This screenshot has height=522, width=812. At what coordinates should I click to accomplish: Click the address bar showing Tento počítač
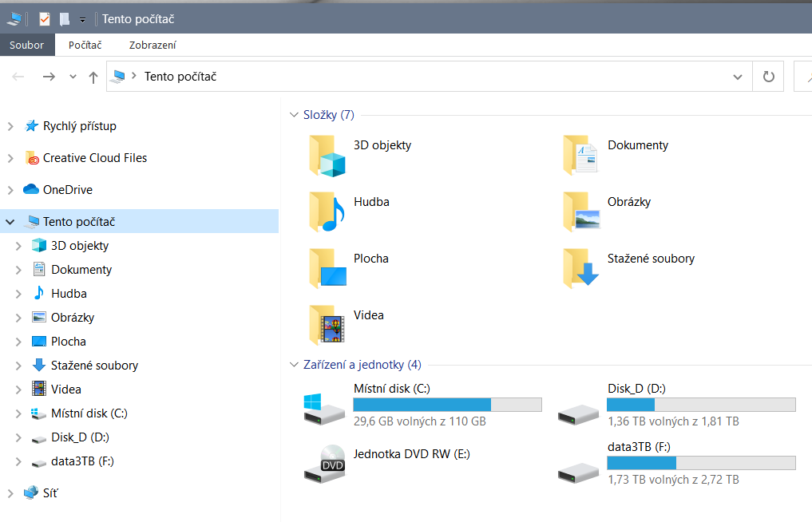tap(430, 77)
